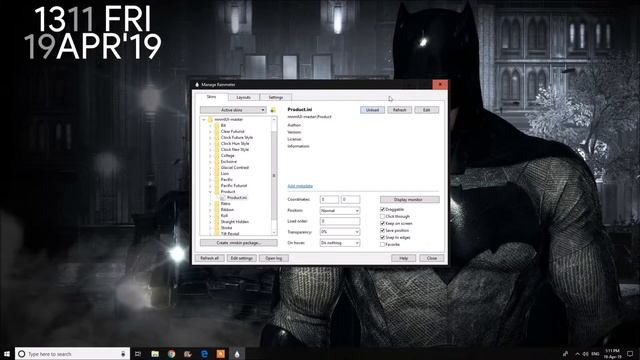Click the Close button at the bottom of the dialog
The height and width of the screenshot is (360, 640).
pos(432,258)
